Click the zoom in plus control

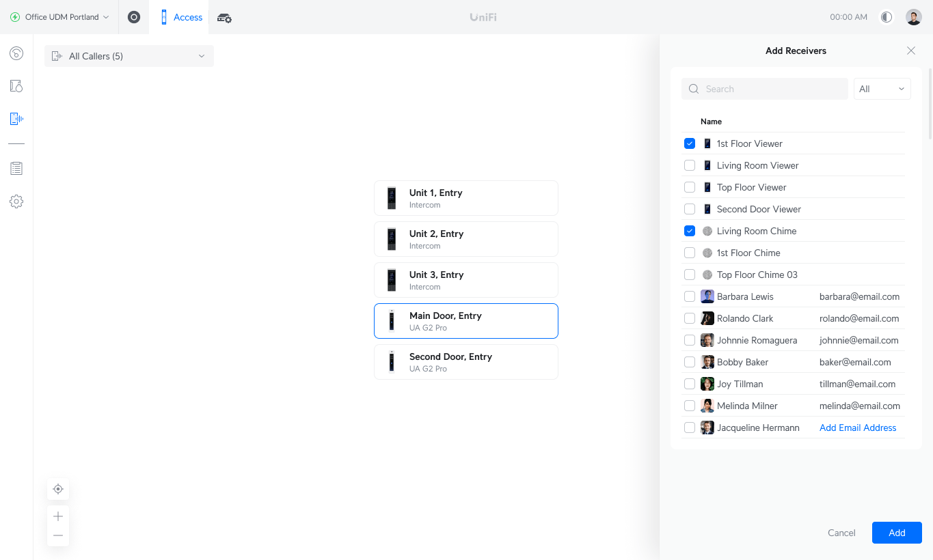pos(58,516)
